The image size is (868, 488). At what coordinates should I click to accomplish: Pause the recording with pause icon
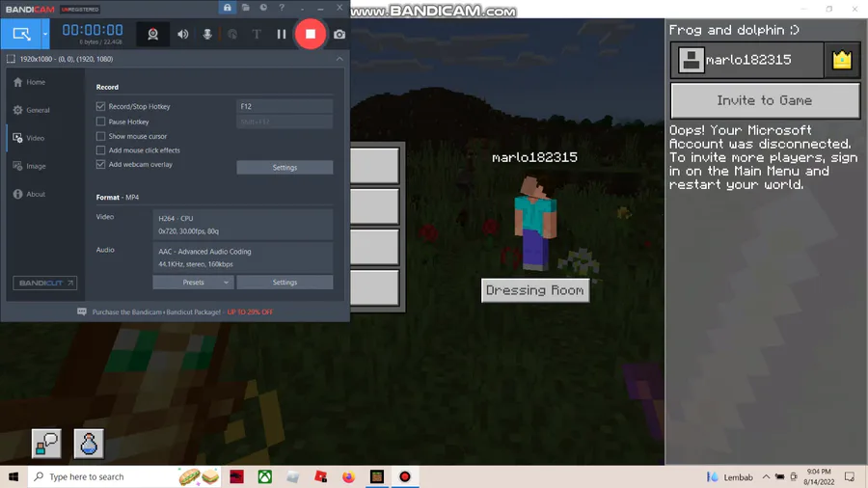pyautogui.click(x=282, y=34)
